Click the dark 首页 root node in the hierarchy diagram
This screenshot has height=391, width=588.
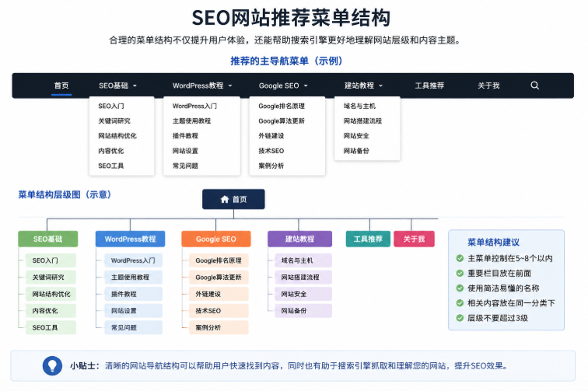tap(233, 199)
